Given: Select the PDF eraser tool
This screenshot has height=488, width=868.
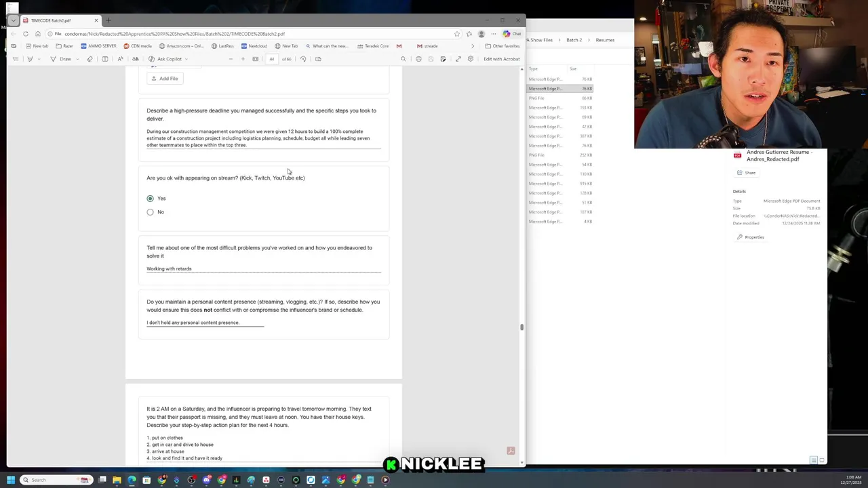Looking at the screenshot, I should click(90, 59).
